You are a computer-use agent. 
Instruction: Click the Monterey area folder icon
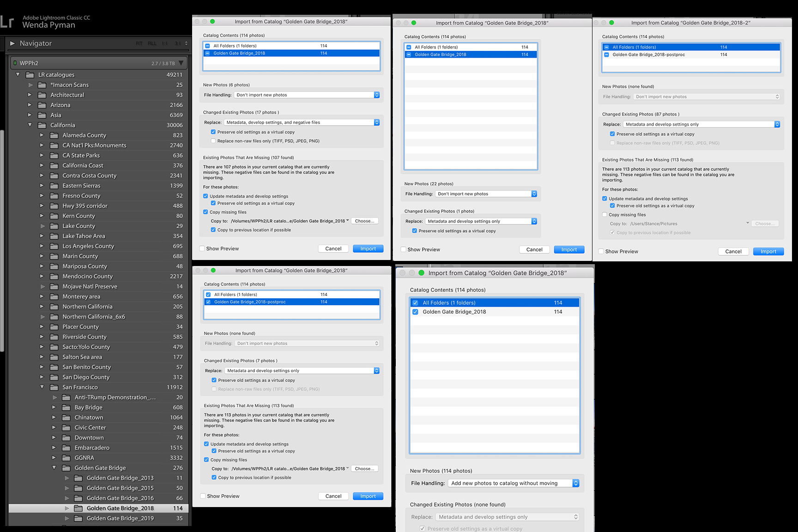click(x=54, y=297)
